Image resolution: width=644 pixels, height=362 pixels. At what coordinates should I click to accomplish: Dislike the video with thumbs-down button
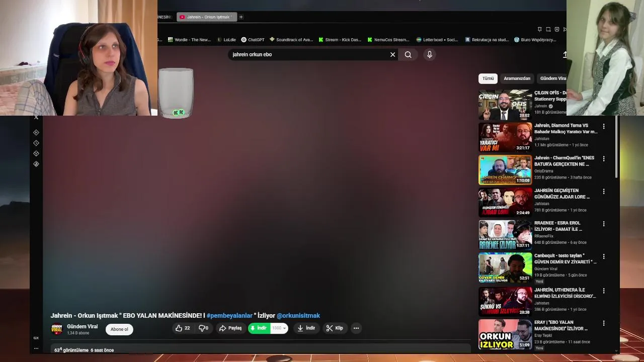203,328
